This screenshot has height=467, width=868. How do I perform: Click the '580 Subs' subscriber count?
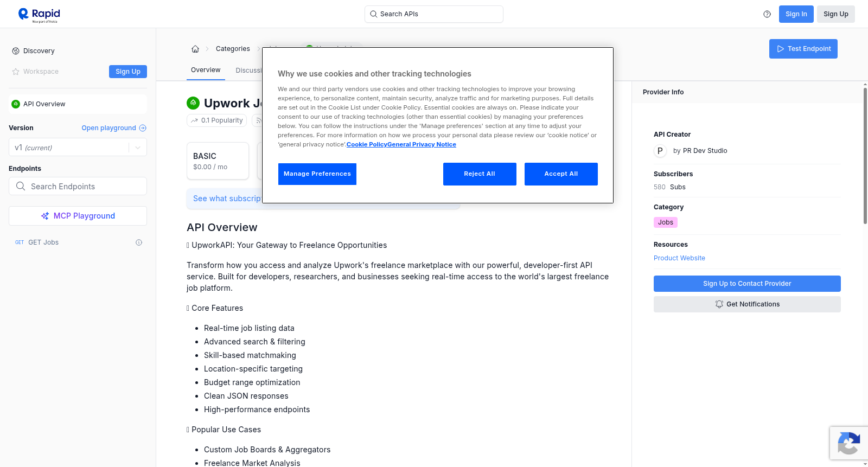pos(669,187)
